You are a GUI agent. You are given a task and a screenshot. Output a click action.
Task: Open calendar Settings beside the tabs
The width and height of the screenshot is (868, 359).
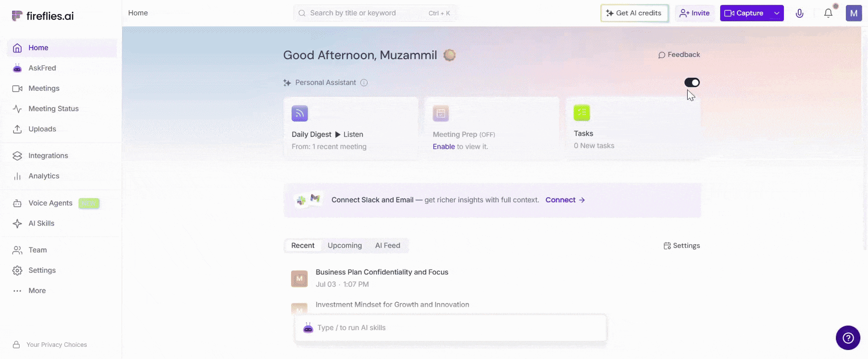(x=682, y=246)
